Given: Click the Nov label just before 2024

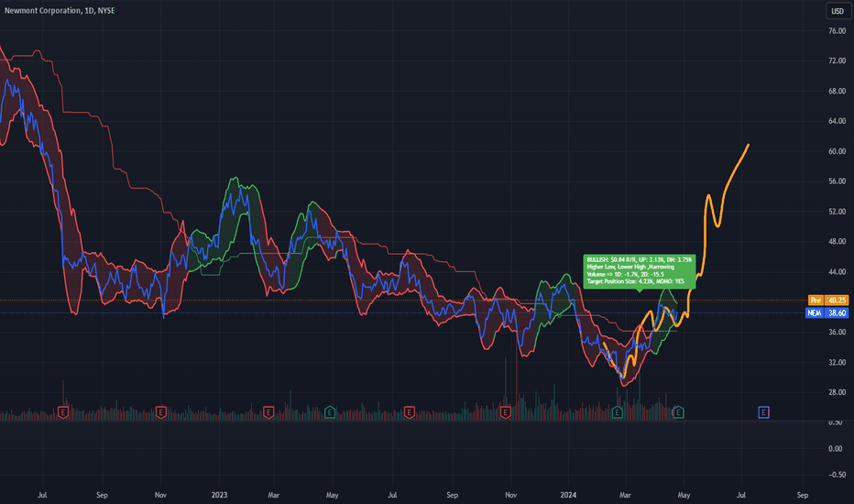Looking at the screenshot, I should (x=510, y=495).
